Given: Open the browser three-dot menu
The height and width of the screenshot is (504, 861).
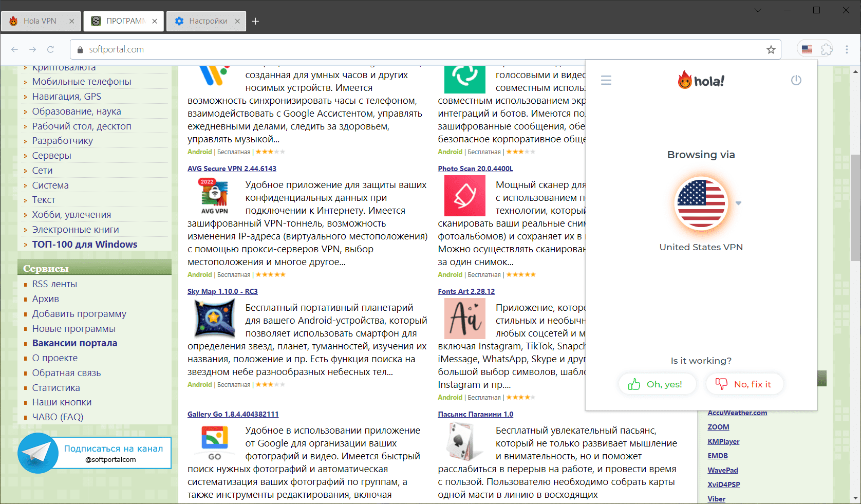Looking at the screenshot, I should point(847,49).
